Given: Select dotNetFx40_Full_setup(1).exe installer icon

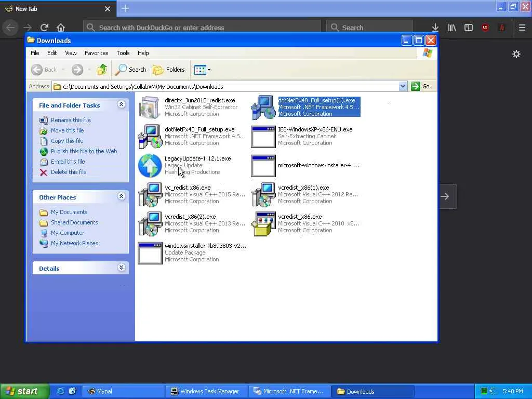Looking at the screenshot, I should coord(263,107).
